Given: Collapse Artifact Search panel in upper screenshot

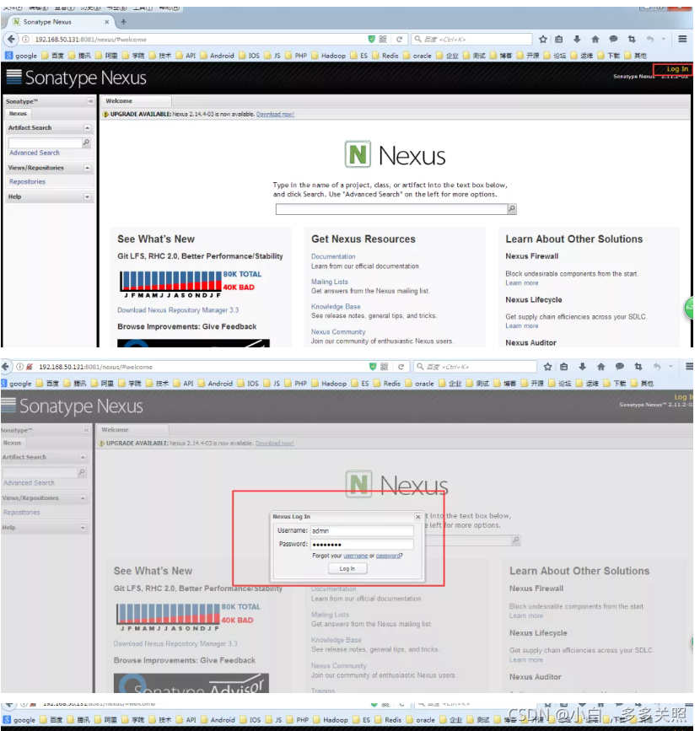Looking at the screenshot, I should tap(87, 128).
